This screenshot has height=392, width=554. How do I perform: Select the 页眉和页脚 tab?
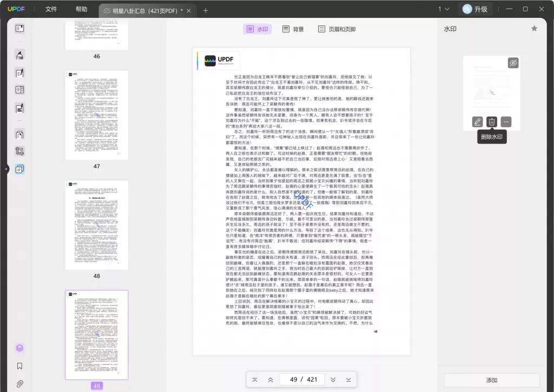[337, 29]
